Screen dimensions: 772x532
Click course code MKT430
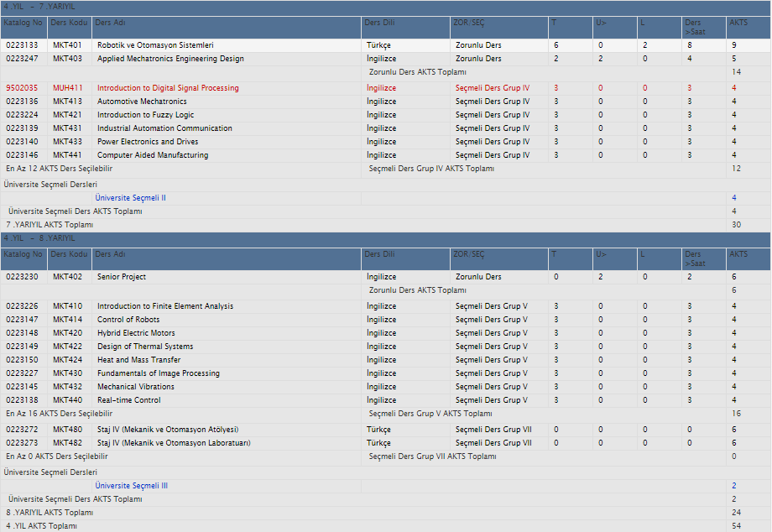(x=67, y=373)
